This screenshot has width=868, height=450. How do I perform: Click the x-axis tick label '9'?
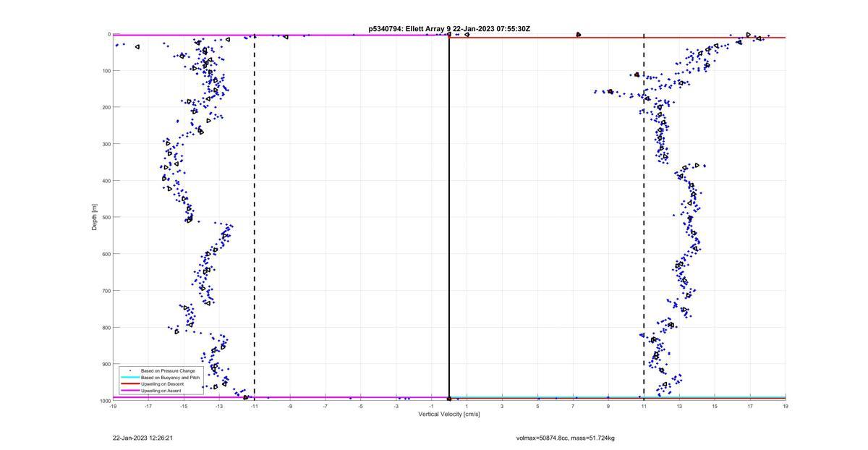click(608, 406)
